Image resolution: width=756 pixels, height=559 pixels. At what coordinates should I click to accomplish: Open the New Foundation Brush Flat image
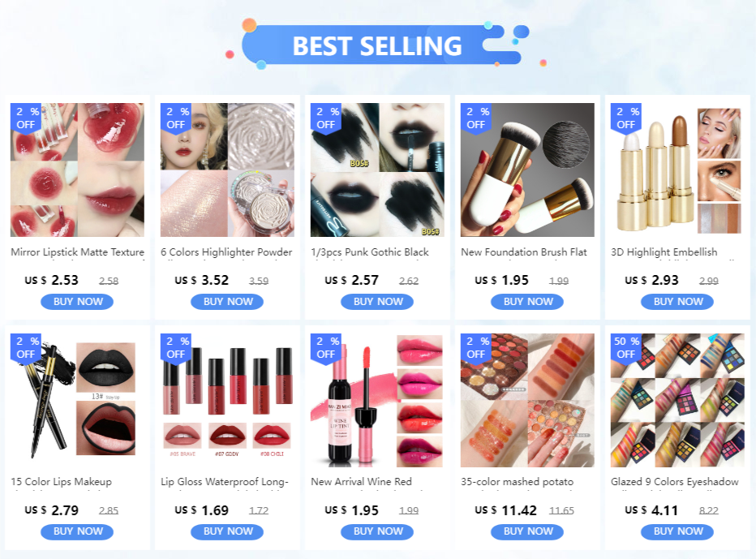(527, 170)
